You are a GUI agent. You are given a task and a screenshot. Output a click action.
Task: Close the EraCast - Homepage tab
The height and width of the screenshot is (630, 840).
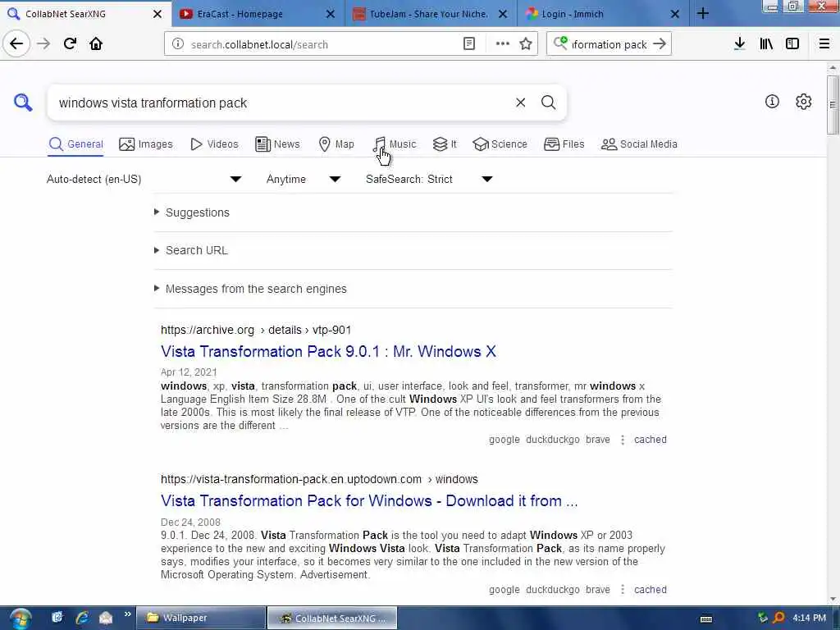(331, 14)
